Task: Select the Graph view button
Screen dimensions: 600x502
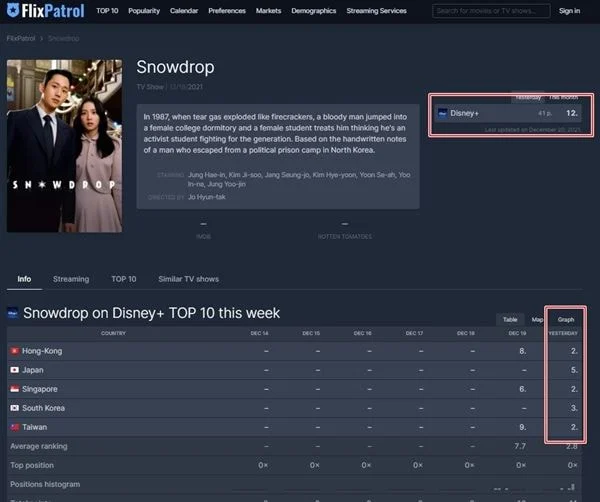Action: click(566, 319)
